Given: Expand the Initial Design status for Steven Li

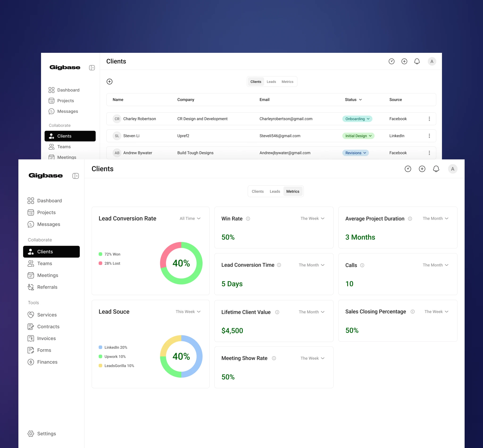Looking at the screenshot, I should click(x=358, y=136).
